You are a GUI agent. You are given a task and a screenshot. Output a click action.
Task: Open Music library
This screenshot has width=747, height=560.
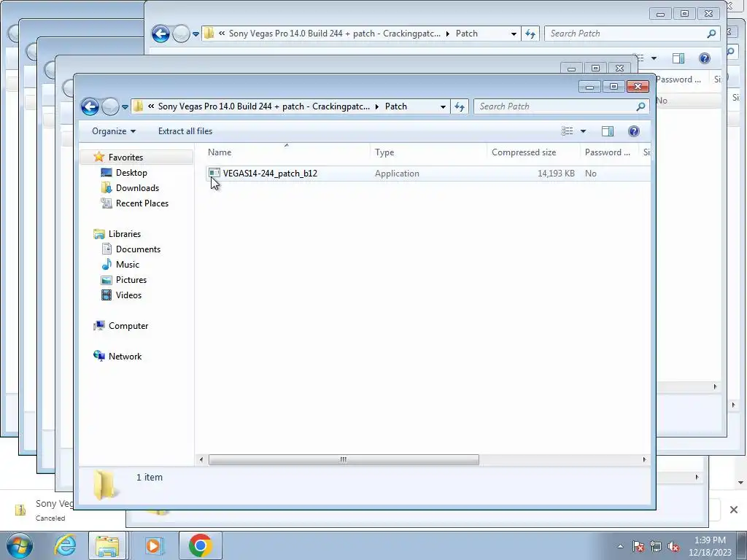[x=128, y=264]
